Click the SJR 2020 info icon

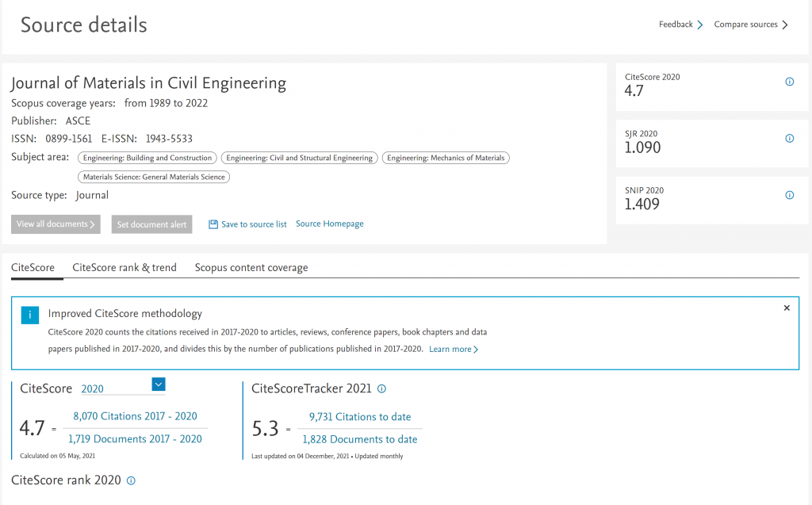[789, 139]
